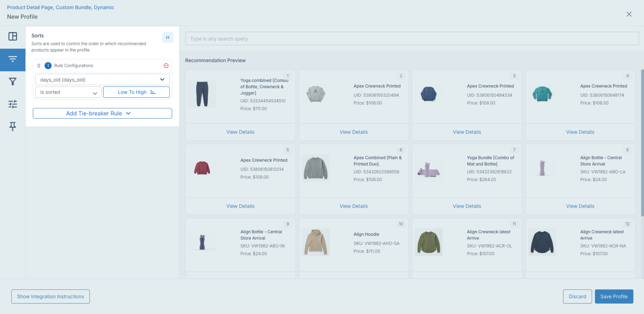Select the Sorts icon in sidebar

coord(13,59)
